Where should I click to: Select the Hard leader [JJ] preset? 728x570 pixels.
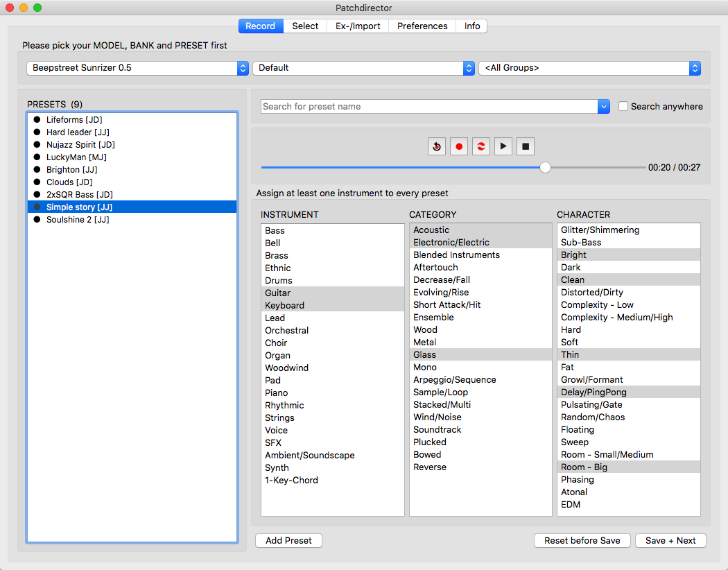coord(132,132)
